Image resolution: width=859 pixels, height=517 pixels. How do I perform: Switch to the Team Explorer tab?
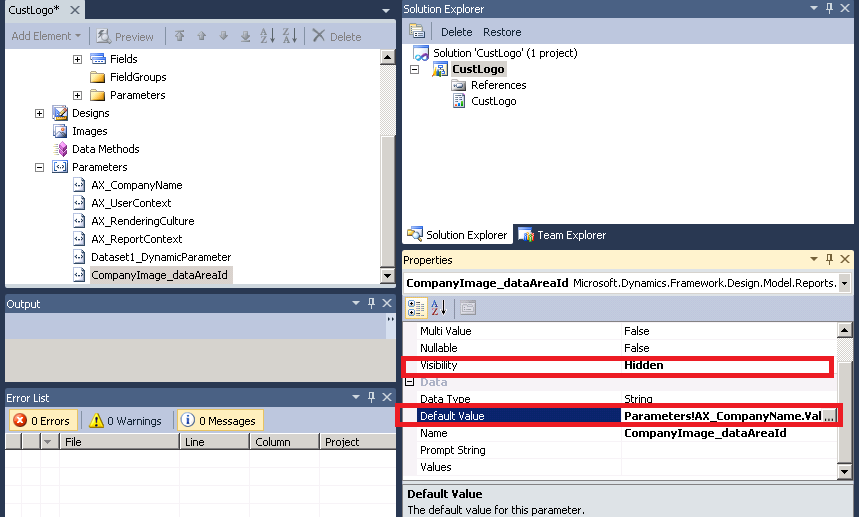point(562,235)
